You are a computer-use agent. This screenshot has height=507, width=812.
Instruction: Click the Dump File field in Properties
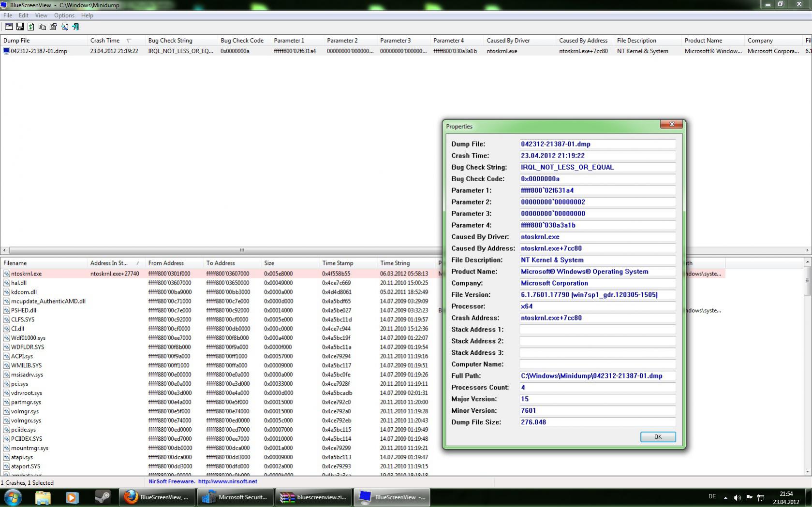pos(597,144)
